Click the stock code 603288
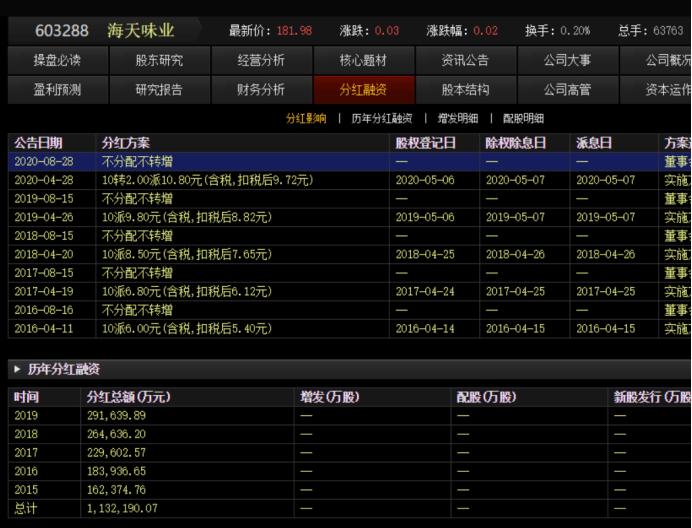692x528 pixels. click(62, 30)
